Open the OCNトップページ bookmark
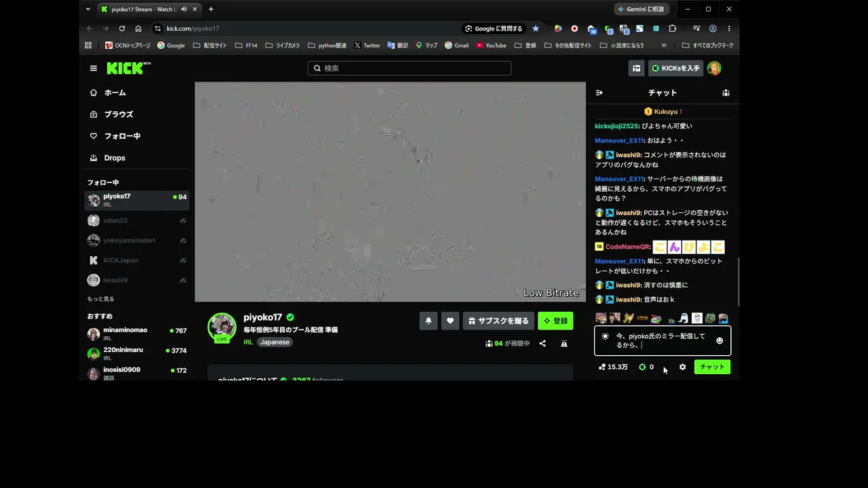Image resolution: width=868 pixels, height=488 pixels. tap(127, 45)
